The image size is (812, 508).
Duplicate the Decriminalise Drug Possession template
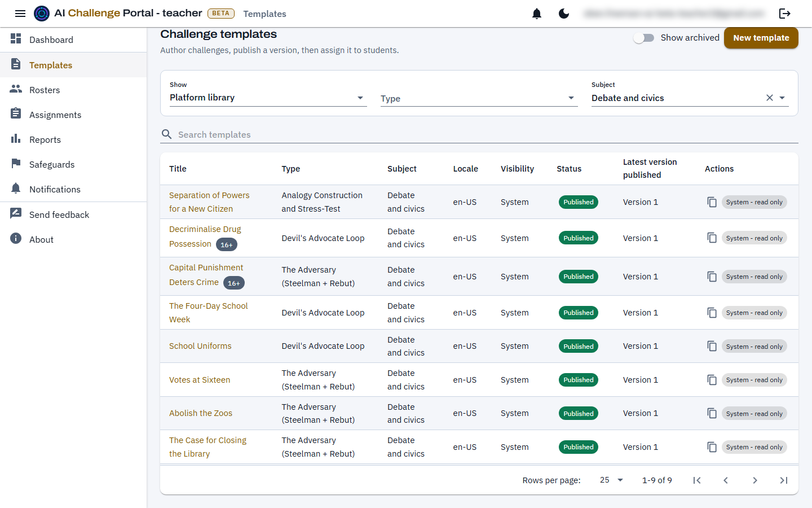tap(712, 238)
